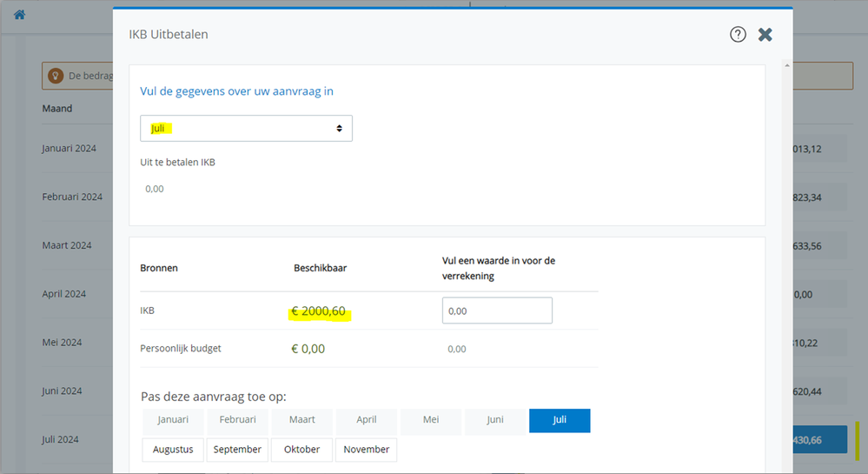
Task: Apply request to Januari
Action: tap(173, 420)
